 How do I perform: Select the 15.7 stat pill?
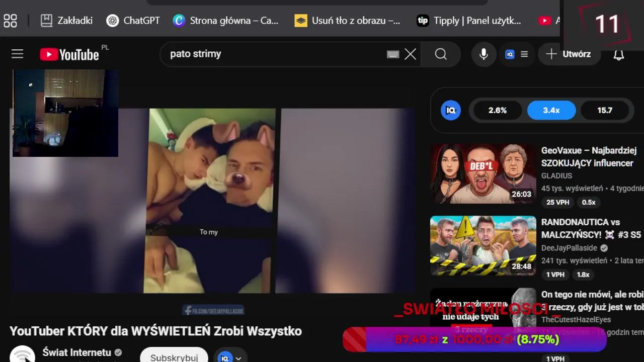tap(605, 110)
